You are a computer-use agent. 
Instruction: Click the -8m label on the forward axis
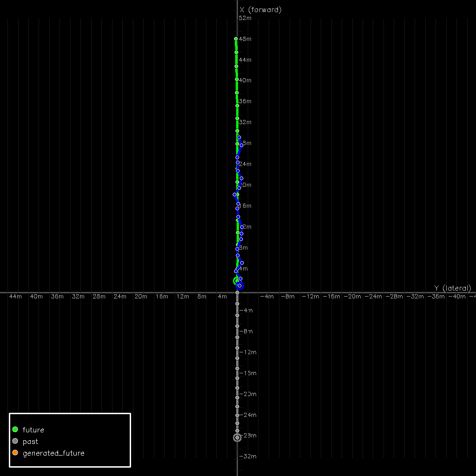[x=246, y=331]
